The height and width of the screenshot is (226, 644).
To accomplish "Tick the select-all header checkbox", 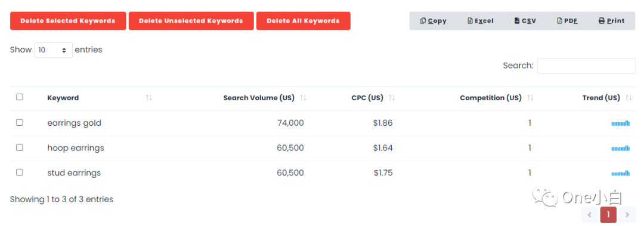I will click(19, 97).
